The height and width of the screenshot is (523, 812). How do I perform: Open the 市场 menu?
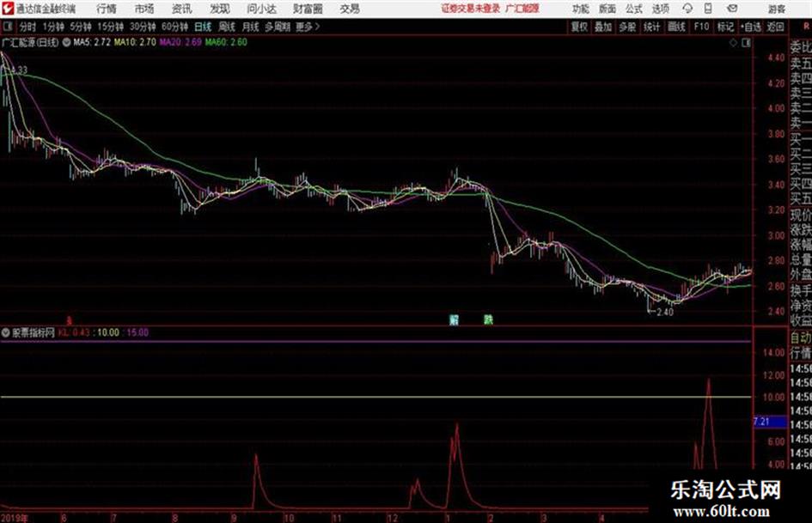tap(144, 9)
